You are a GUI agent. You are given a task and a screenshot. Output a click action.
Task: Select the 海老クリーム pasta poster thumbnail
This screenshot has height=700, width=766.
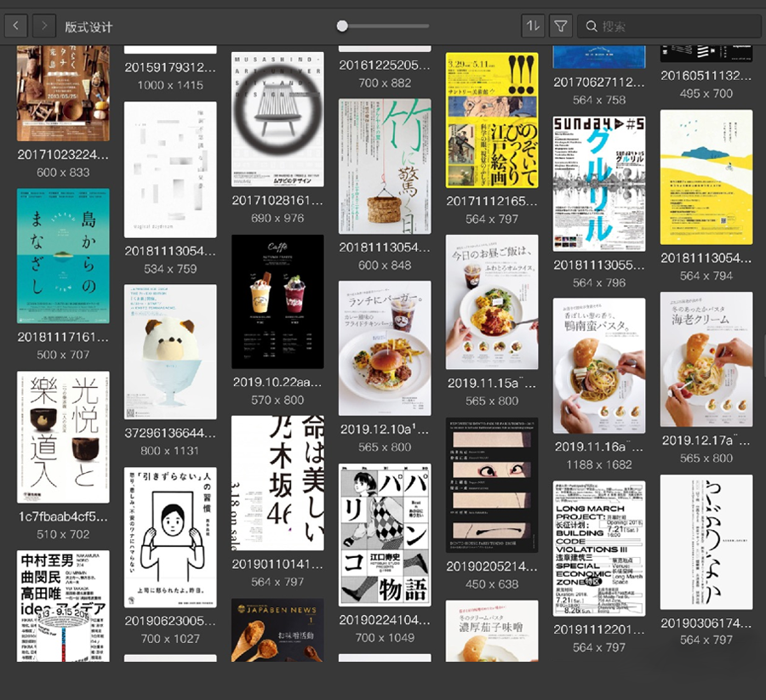click(706, 360)
